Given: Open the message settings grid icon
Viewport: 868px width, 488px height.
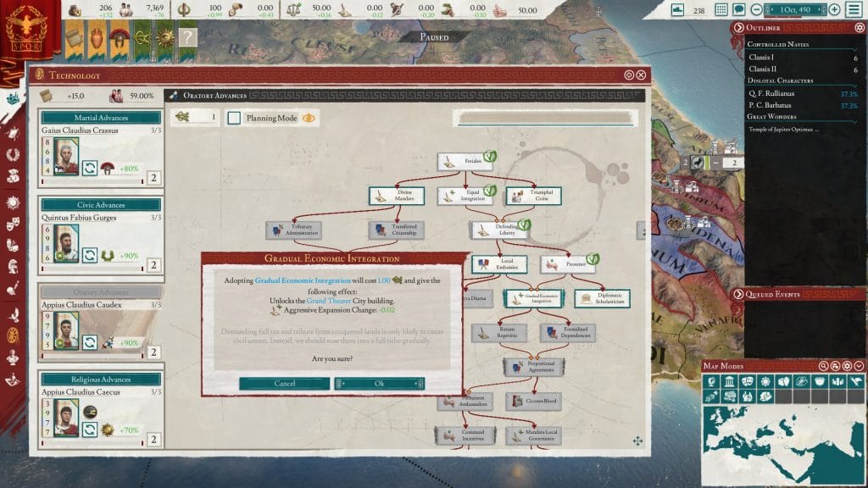Looking at the screenshot, I should click(721, 9).
